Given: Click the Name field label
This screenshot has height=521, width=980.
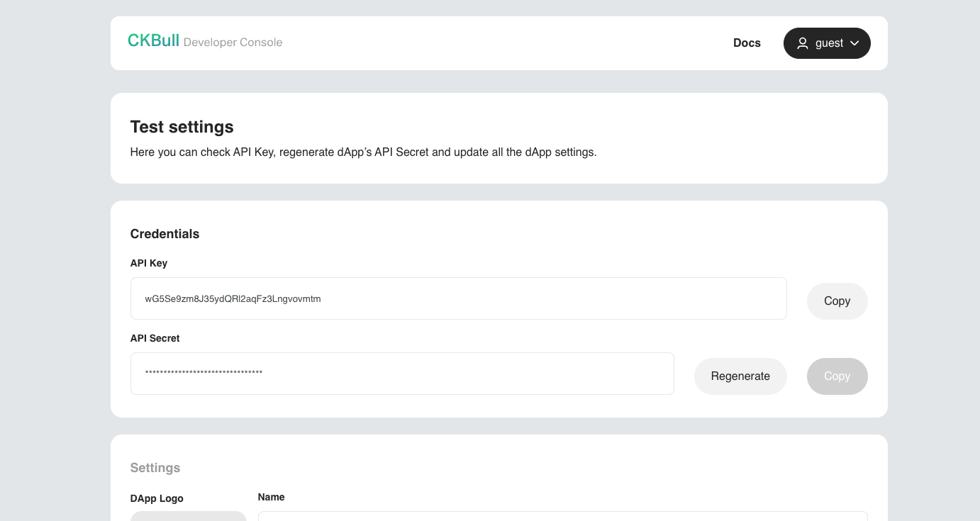Looking at the screenshot, I should coord(272,497).
